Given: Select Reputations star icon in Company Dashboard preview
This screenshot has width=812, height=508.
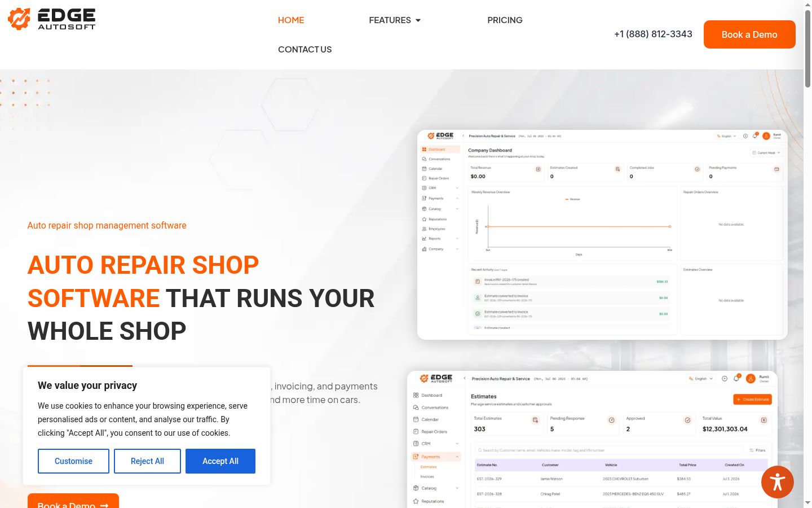Looking at the screenshot, I should coord(424,219).
